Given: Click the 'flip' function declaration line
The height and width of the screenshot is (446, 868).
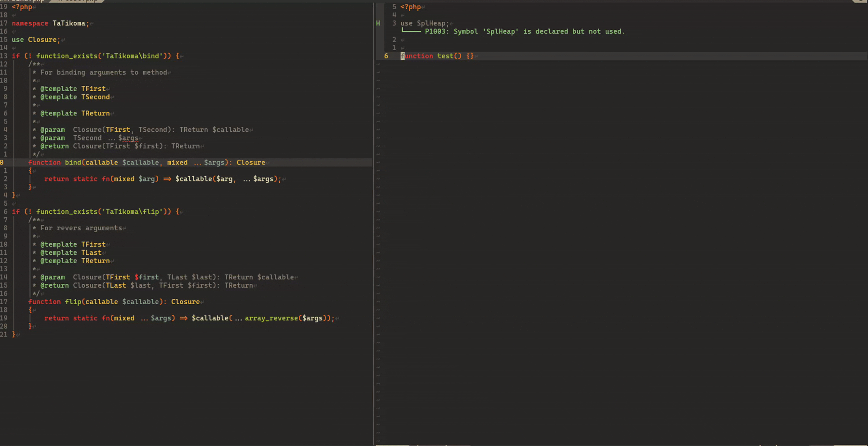Looking at the screenshot, I should point(114,302).
